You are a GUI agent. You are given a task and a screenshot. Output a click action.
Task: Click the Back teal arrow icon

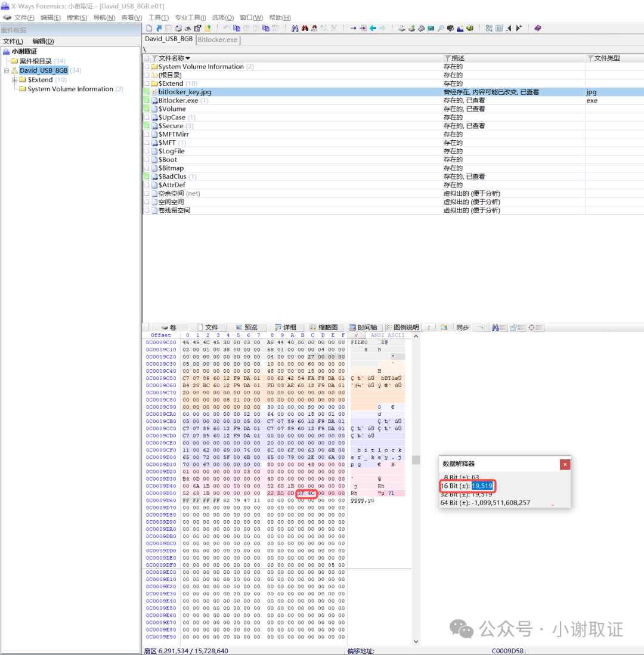click(x=373, y=28)
